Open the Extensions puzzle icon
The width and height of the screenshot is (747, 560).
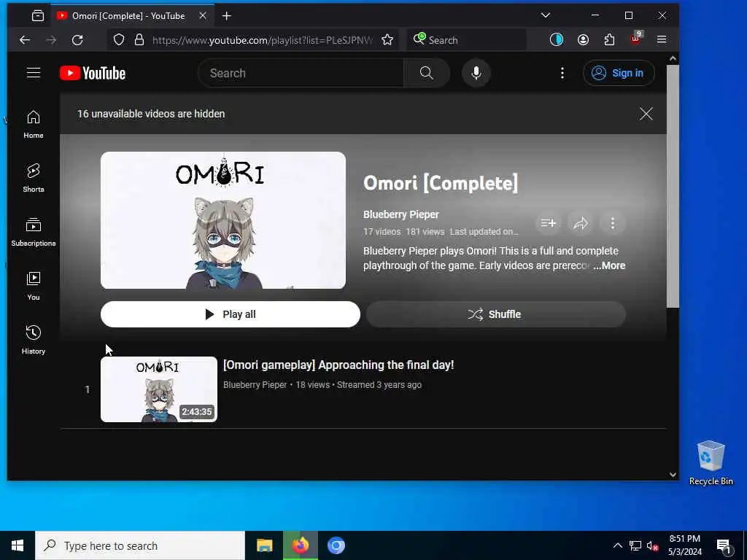point(609,40)
